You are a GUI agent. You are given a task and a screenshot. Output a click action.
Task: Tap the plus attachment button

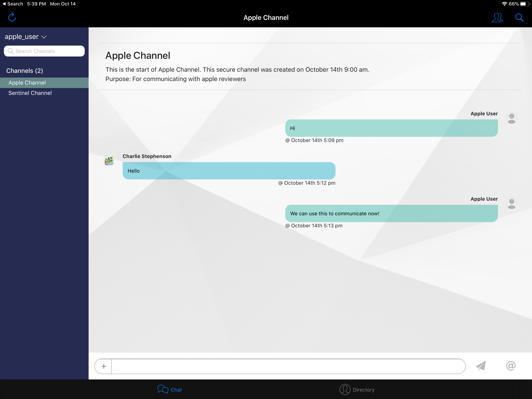pyautogui.click(x=104, y=366)
